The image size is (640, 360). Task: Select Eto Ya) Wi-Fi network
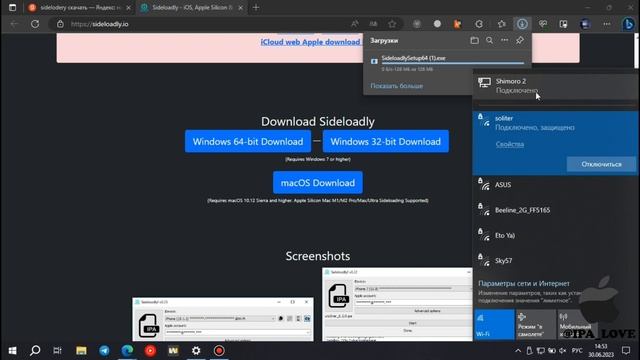tap(555, 236)
